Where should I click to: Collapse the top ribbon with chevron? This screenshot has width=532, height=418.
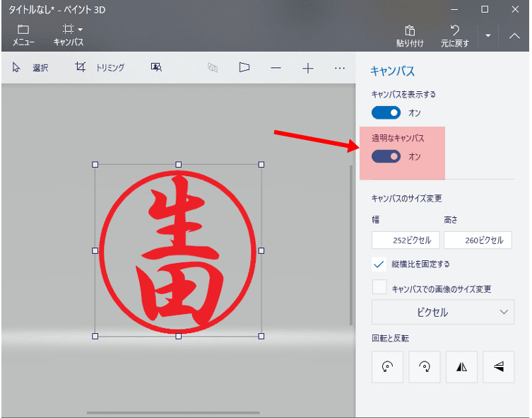[514, 35]
